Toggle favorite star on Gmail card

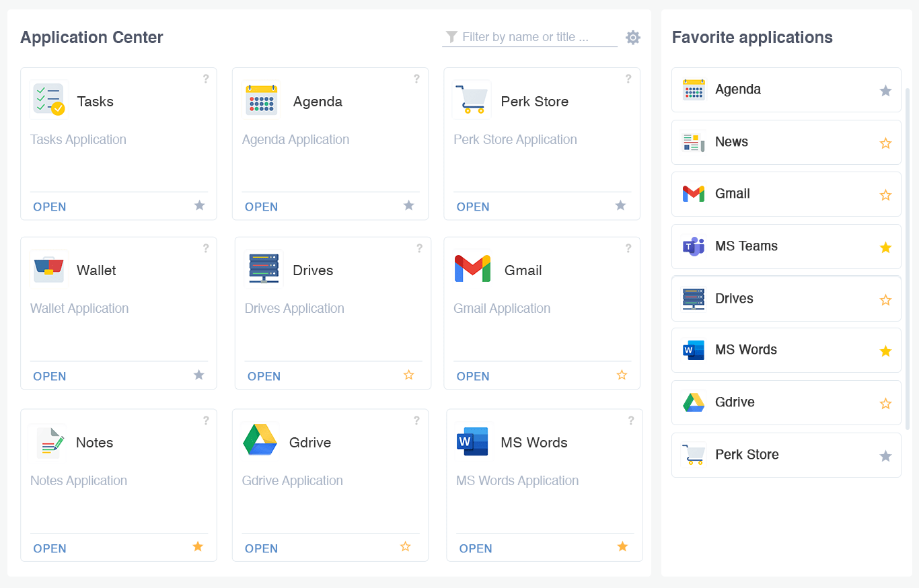[x=622, y=375]
